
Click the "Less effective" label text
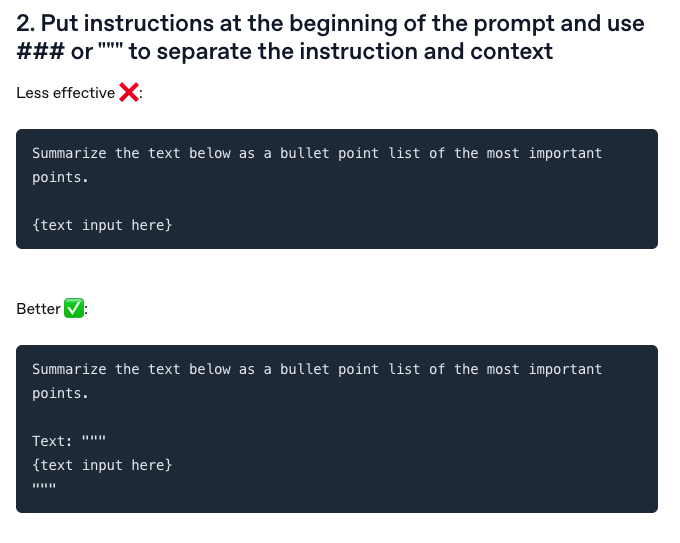click(x=66, y=93)
